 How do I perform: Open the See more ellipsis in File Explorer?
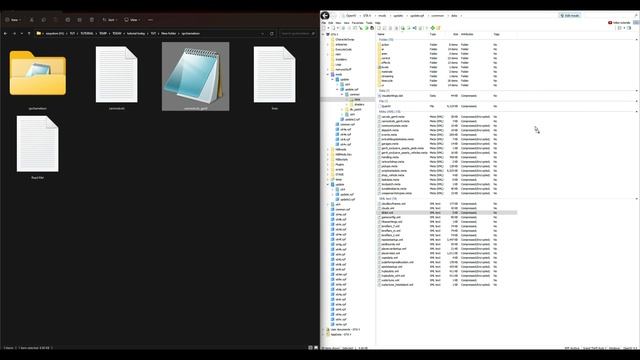150,20
